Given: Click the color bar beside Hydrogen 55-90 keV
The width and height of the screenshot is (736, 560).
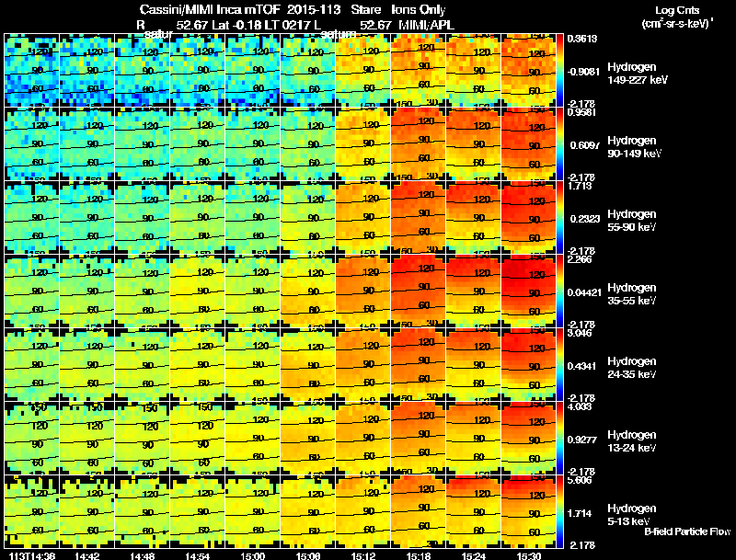Looking at the screenshot, I should pos(559,218).
